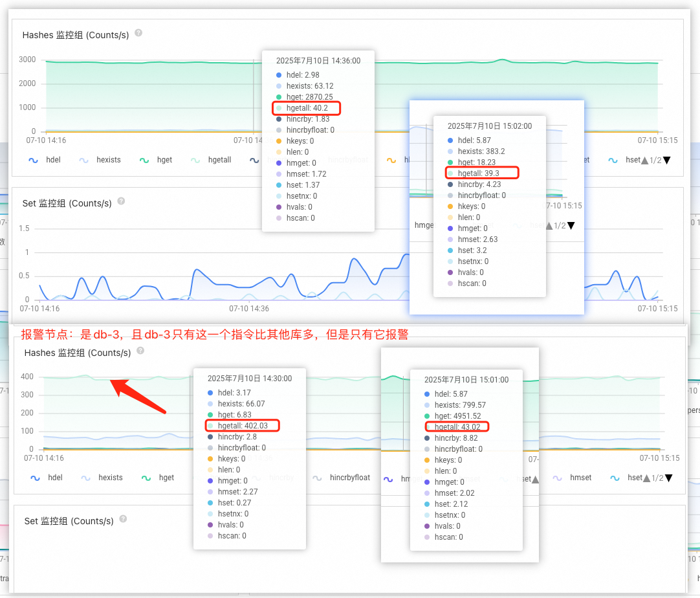
Task: Click the 'hget: 4951.52' tooltip entry
Action: coord(453,415)
